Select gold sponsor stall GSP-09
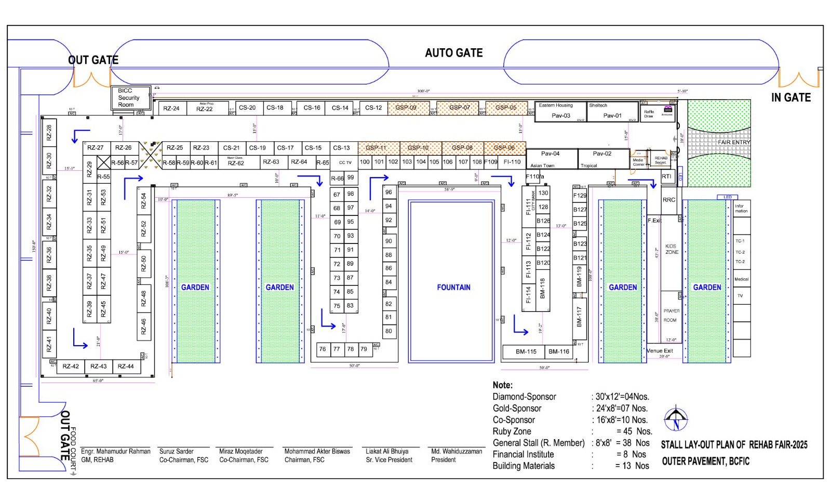This screenshot has width=831, height=504. tap(408, 108)
